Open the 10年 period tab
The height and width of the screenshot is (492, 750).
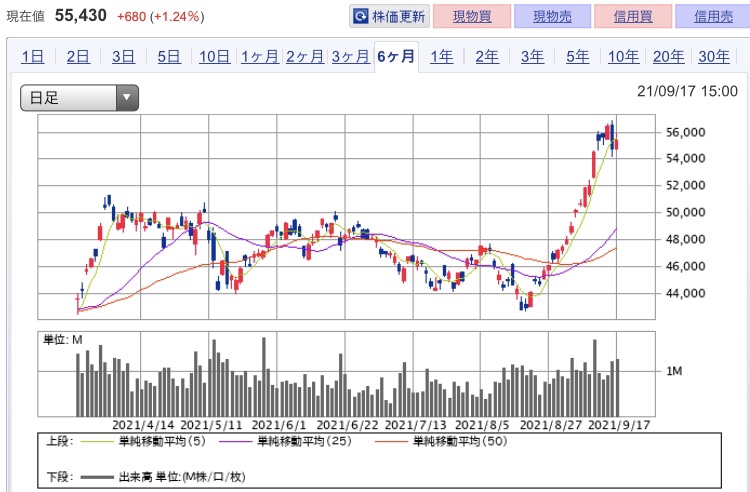623,56
